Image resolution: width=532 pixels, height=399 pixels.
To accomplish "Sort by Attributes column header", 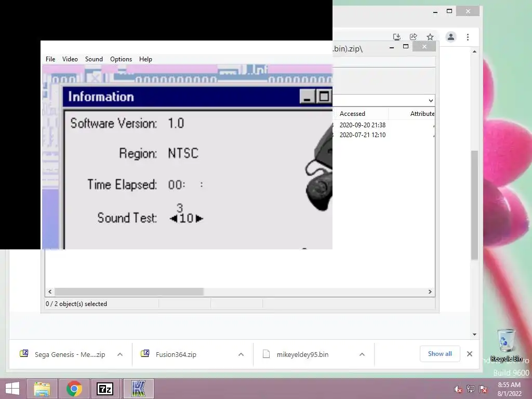I will point(422,114).
